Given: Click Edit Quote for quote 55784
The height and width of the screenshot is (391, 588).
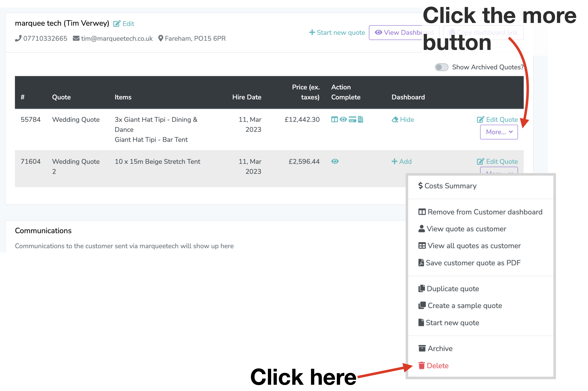Looking at the screenshot, I should tap(497, 120).
